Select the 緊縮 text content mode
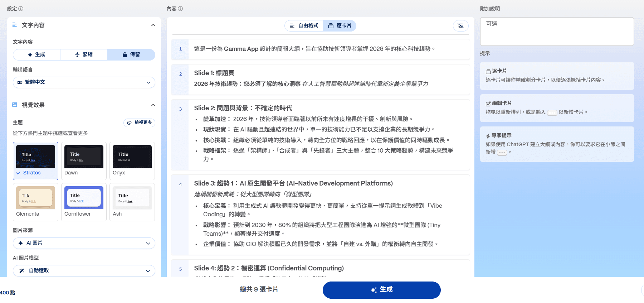 (84, 55)
